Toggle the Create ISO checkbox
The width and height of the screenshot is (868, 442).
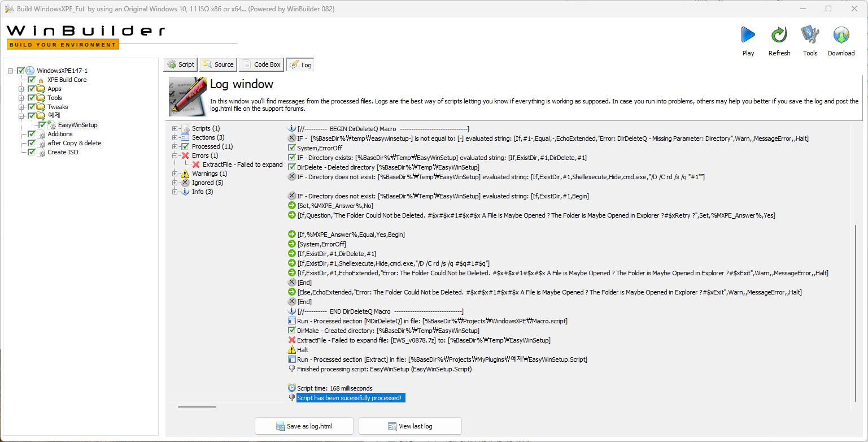pyautogui.click(x=32, y=152)
